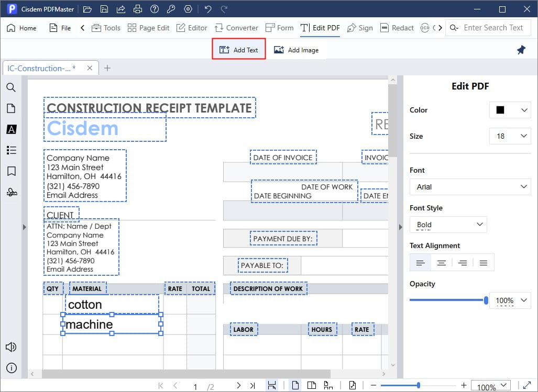Screen dimensions: 538x392
Task: Click the zoom slider handle
Action: click(418, 386)
